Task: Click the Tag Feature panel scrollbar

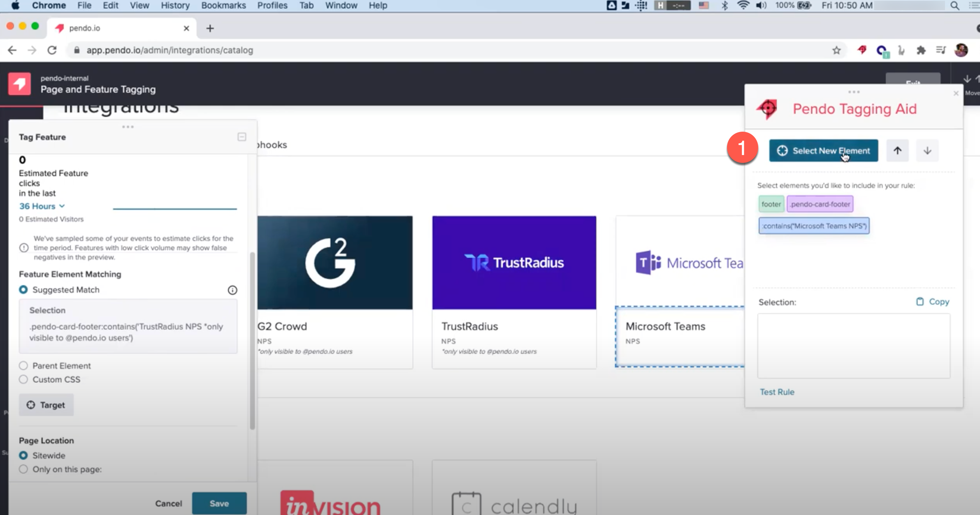Action: pyautogui.click(x=252, y=341)
